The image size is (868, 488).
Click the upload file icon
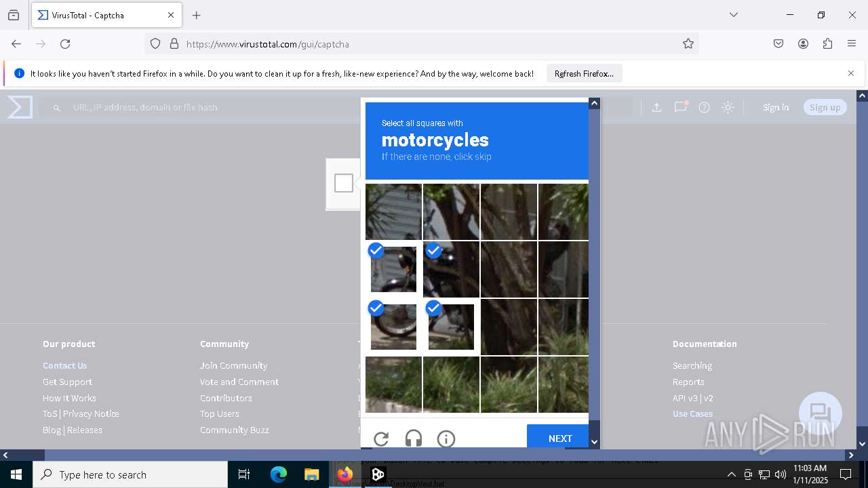tap(656, 107)
